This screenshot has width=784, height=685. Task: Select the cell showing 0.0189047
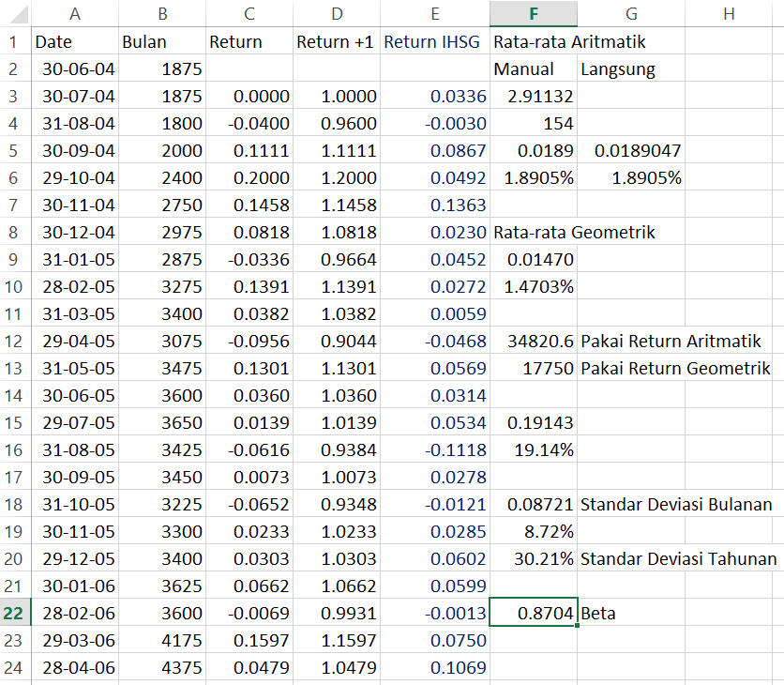[x=629, y=151]
